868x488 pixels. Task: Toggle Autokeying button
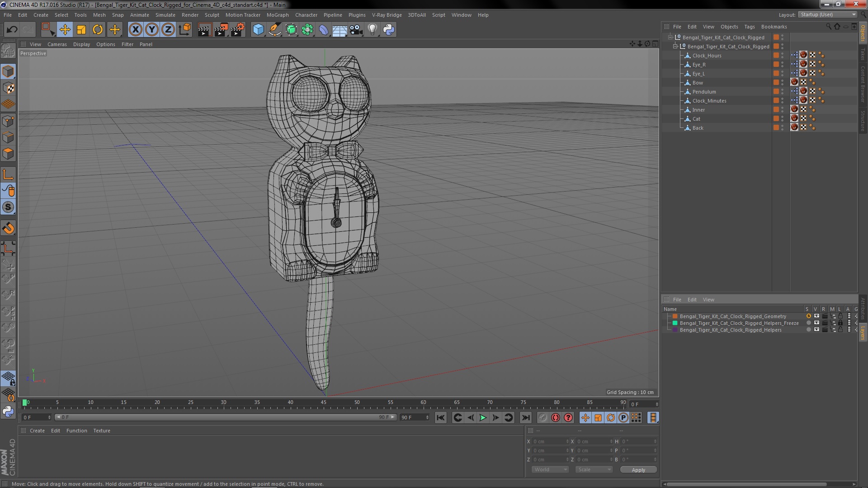(x=556, y=418)
